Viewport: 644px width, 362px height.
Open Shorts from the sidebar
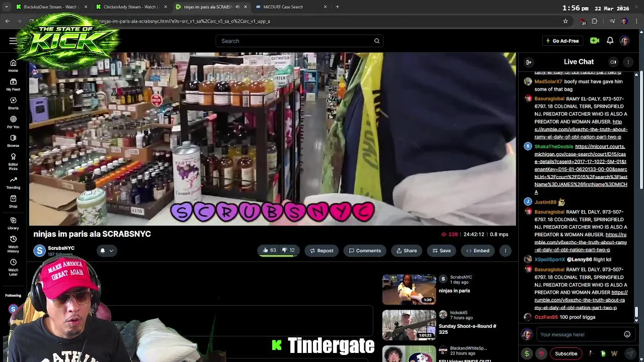pos(13,103)
